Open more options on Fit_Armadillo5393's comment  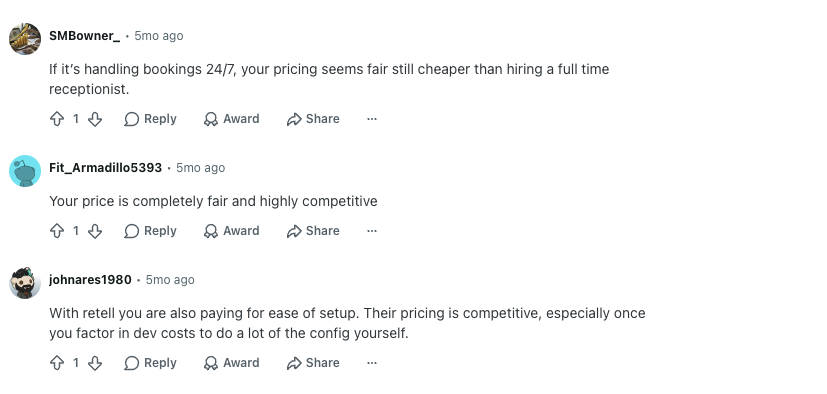tap(372, 231)
